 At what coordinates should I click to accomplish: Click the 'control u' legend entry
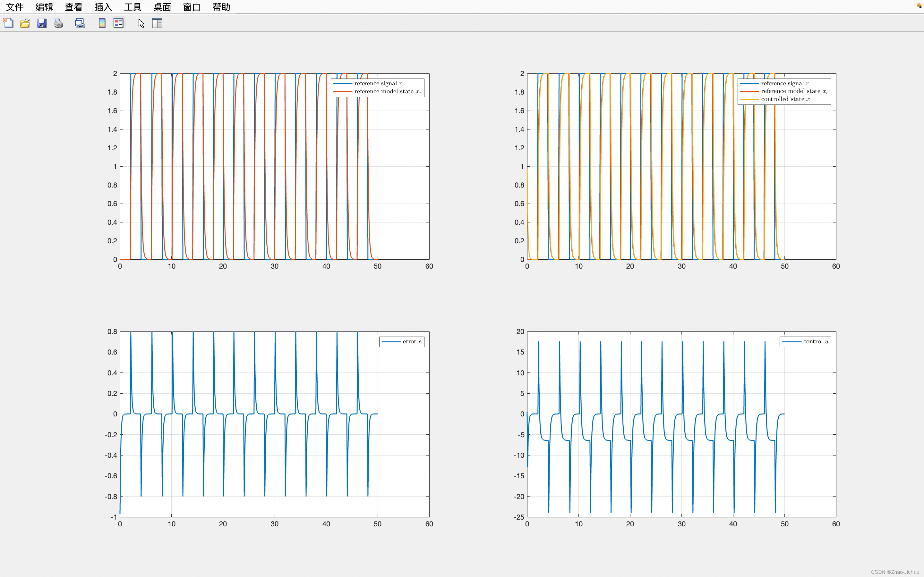(x=815, y=341)
